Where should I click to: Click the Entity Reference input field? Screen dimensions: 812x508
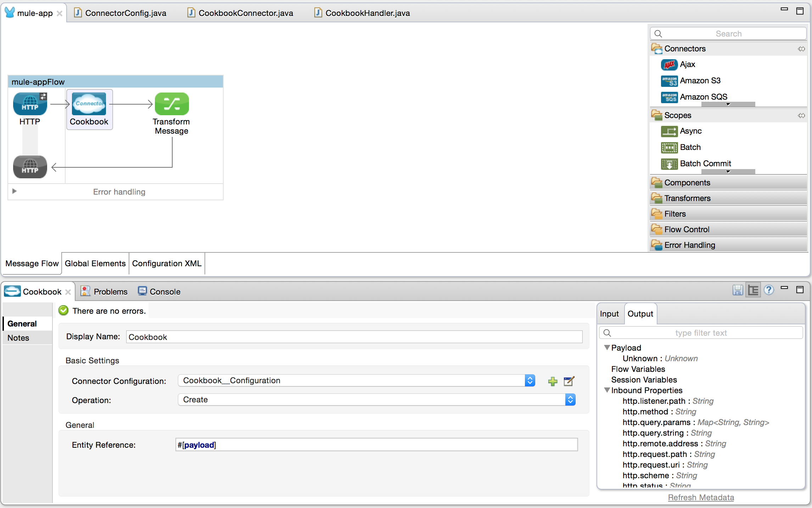pyautogui.click(x=376, y=445)
